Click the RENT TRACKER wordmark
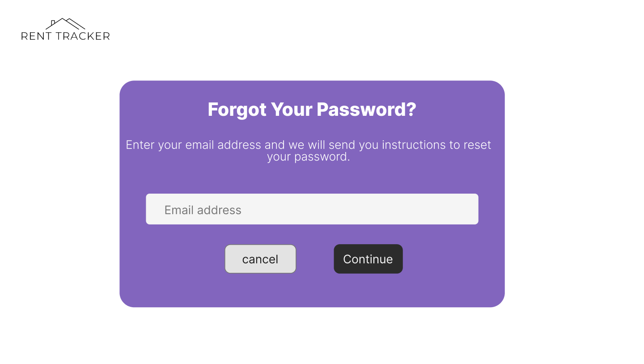 pos(65,36)
